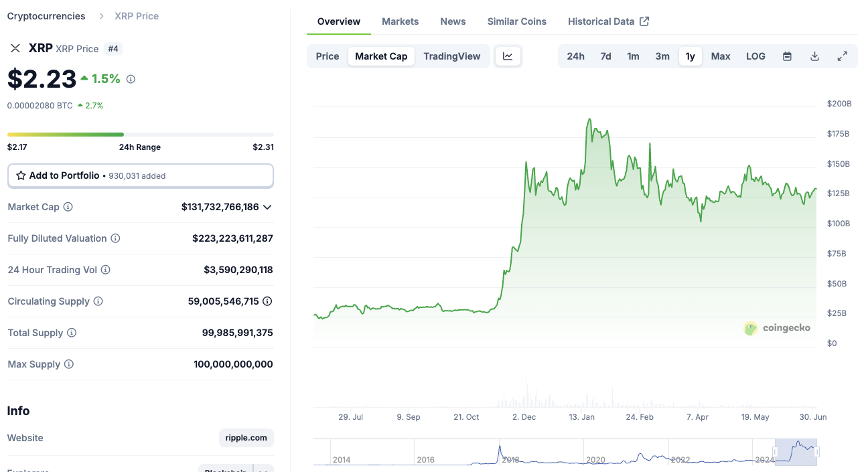The image size is (868, 472).
Task: Open the Fully Diluted Valuation info icon
Action: click(x=115, y=238)
